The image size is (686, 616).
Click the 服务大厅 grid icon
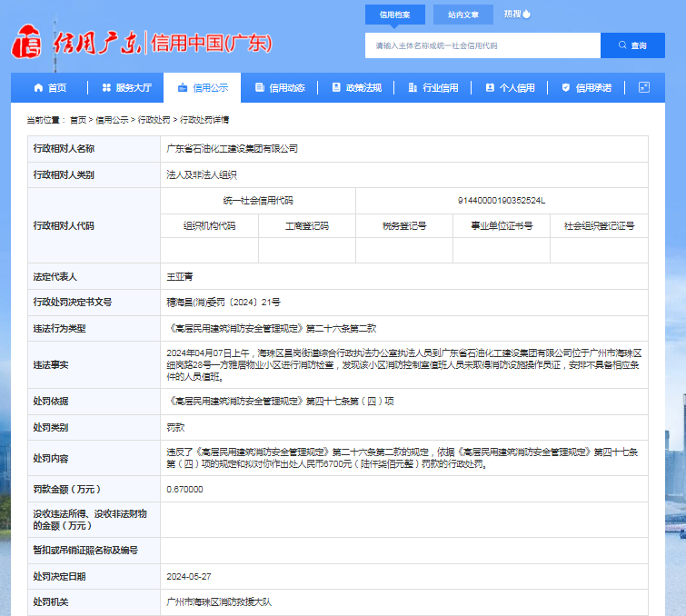[x=106, y=88]
